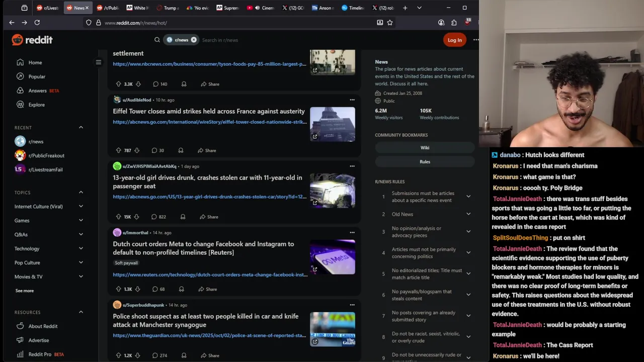This screenshot has width=644, height=362.
Task: Open the 274 comments on Manchester synagogue post
Action: click(x=159, y=355)
